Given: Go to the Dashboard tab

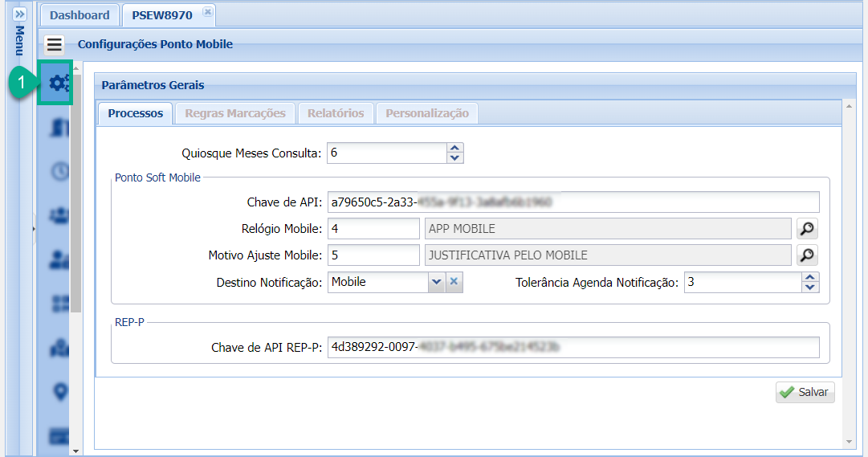Looking at the screenshot, I should coord(79,15).
